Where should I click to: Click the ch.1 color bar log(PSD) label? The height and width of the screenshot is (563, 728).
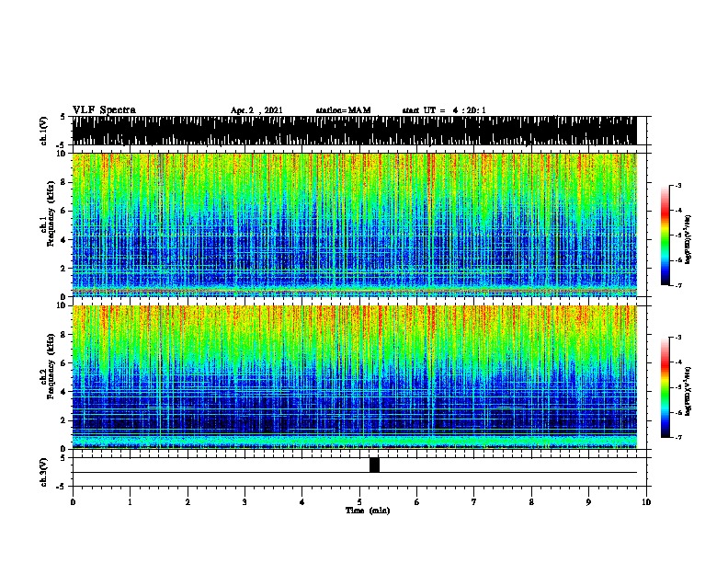(688, 239)
